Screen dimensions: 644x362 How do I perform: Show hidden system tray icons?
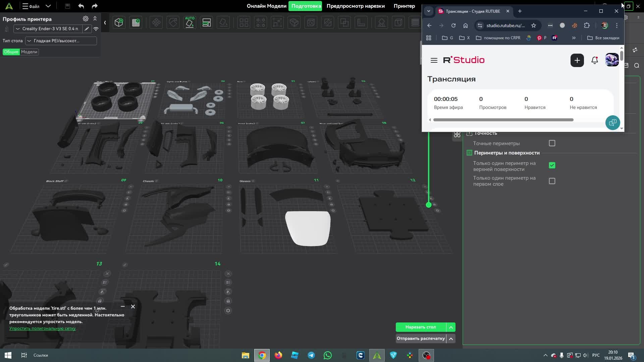click(545, 355)
